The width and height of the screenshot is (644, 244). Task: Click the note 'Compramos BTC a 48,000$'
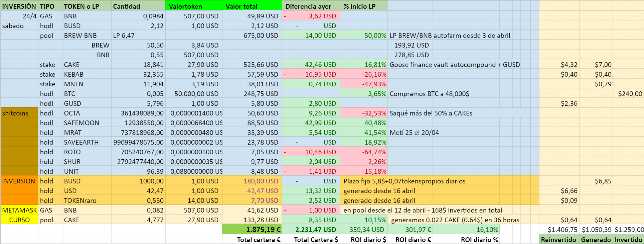point(429,93)
